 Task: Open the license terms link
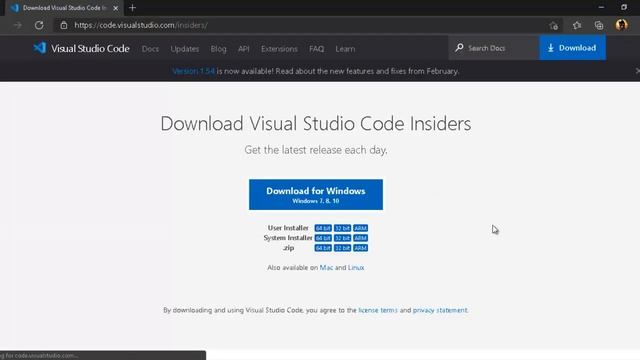pos(378,310)
